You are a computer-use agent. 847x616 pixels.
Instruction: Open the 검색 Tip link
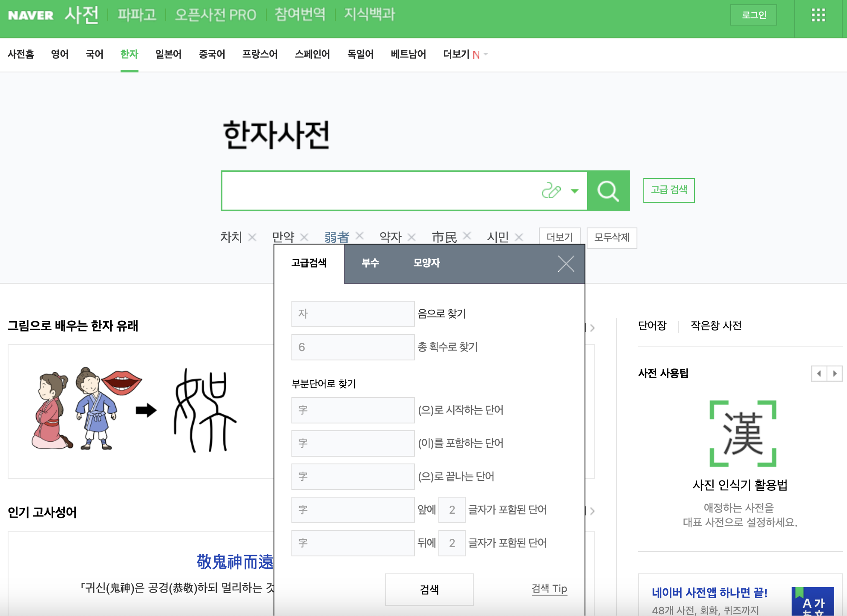pos(549,589)
